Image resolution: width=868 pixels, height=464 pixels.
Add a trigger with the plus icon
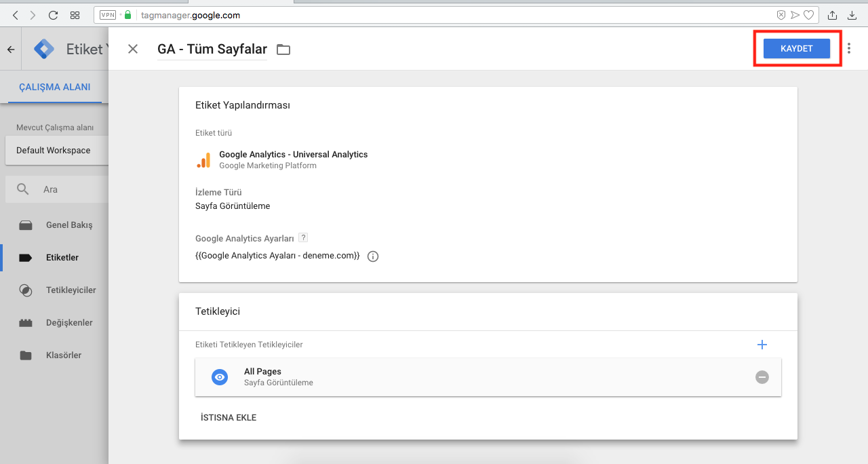pos(762,345)
